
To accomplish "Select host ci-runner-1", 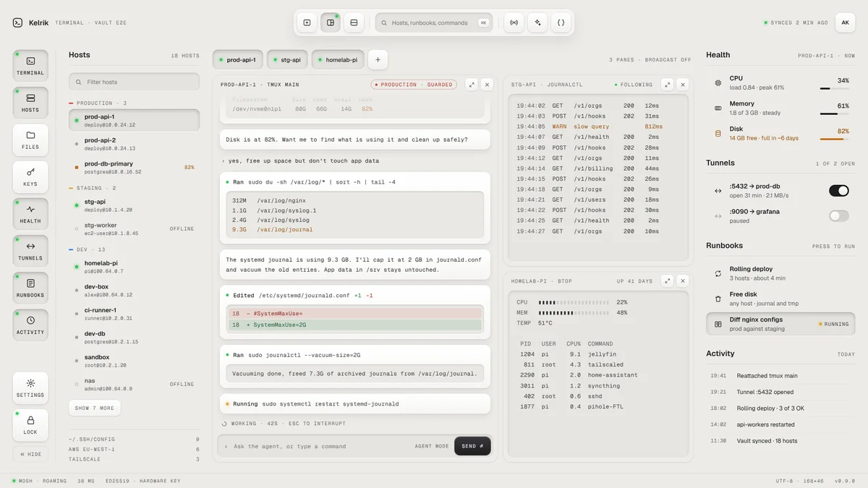I will pyautogui.click(x=134, y=314).
